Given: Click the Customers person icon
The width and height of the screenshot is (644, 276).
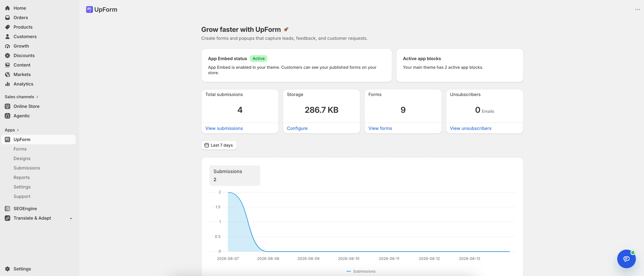Looking at the screenshot, I should [7, 36].
